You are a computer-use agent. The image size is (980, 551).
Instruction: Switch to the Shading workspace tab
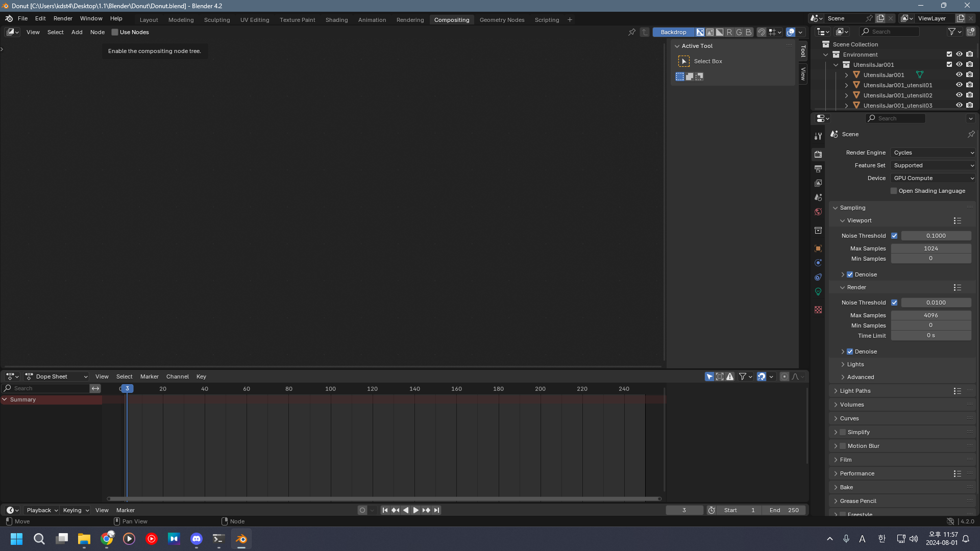[x=336, y=20]
